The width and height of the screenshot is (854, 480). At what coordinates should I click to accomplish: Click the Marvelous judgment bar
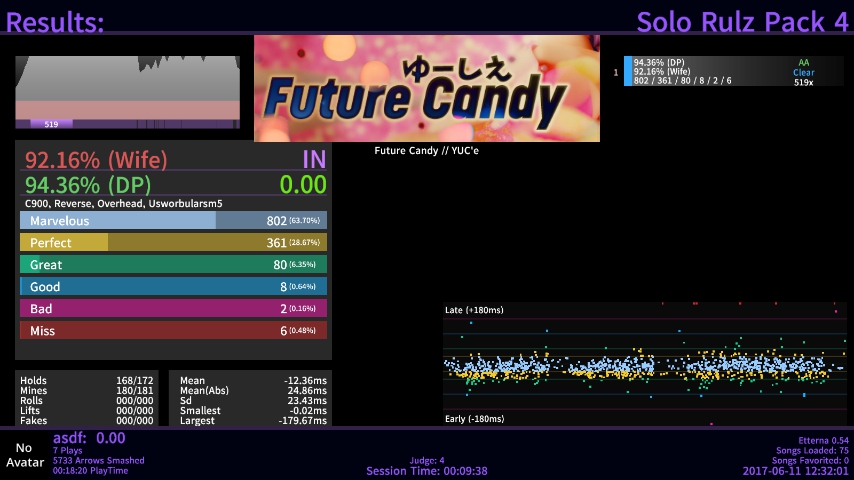point(173,221)
